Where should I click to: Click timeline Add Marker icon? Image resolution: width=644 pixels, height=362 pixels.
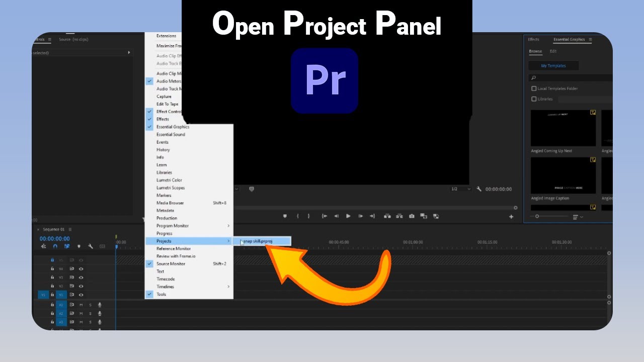click(x=79, y=246)
